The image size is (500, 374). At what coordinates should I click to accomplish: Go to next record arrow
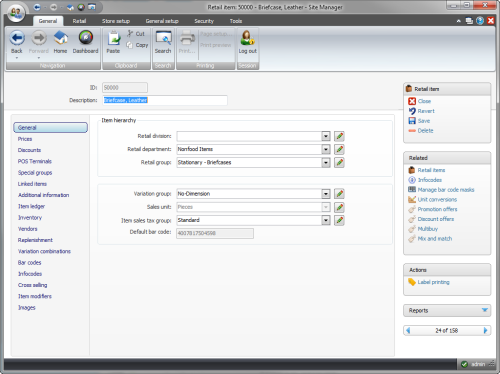tap(485, 330)
